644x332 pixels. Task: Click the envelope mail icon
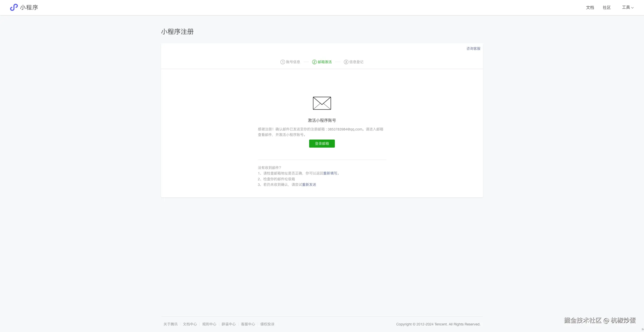tap(322, 103)
